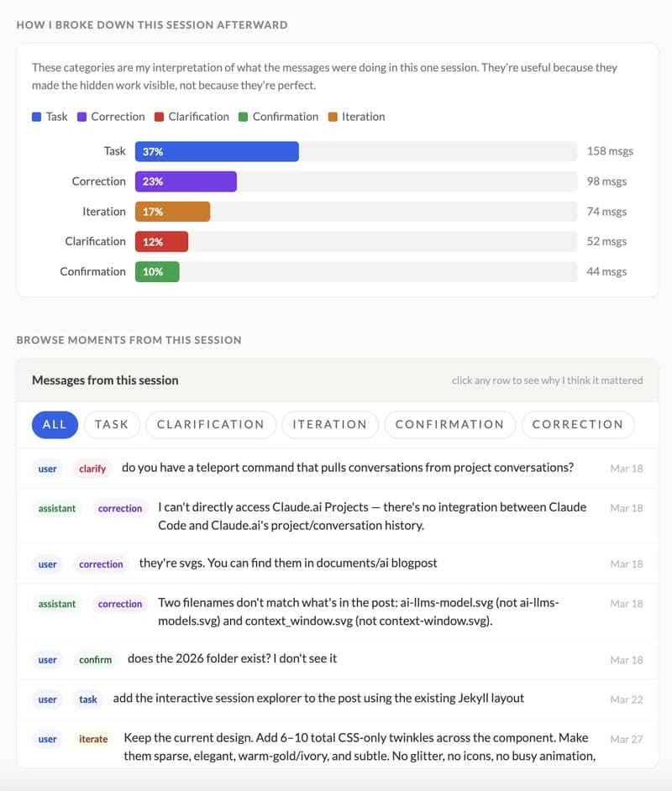
Task: Click the iterate tag on twinkles message
Action: tap(93, 739)
